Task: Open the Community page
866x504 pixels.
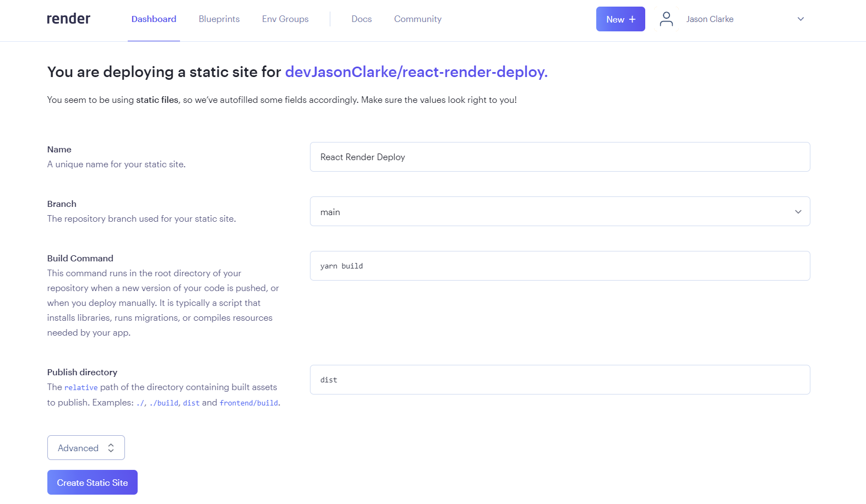Action: (x=417, y=19)
